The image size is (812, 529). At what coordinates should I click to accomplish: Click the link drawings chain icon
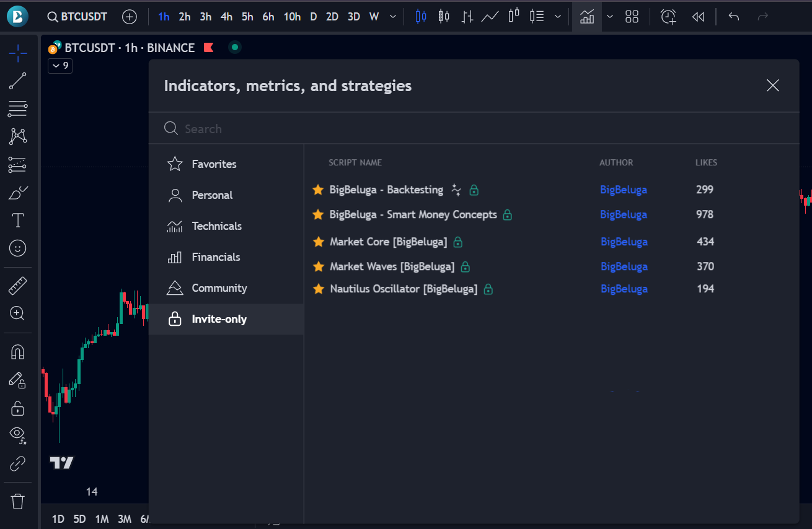[x=18, y=463]
